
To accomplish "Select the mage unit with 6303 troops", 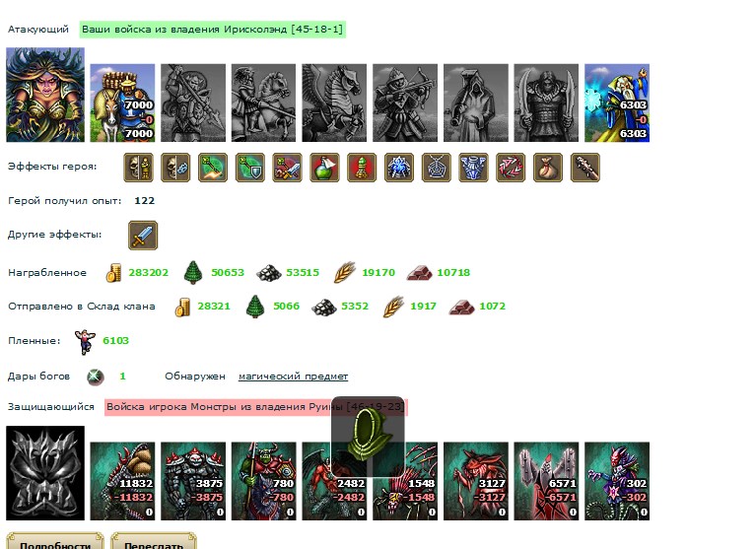I will [617, 103].
